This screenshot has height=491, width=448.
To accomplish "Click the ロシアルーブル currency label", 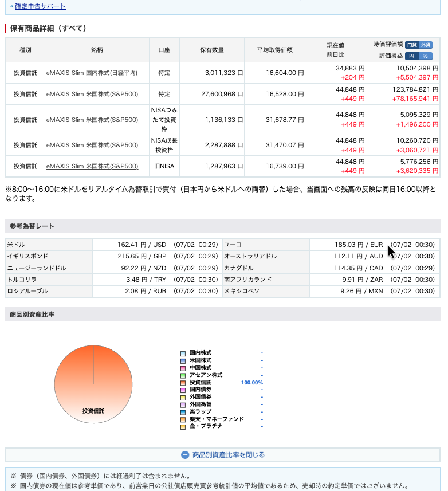I will pyautogui.click(x=27, y=291).
